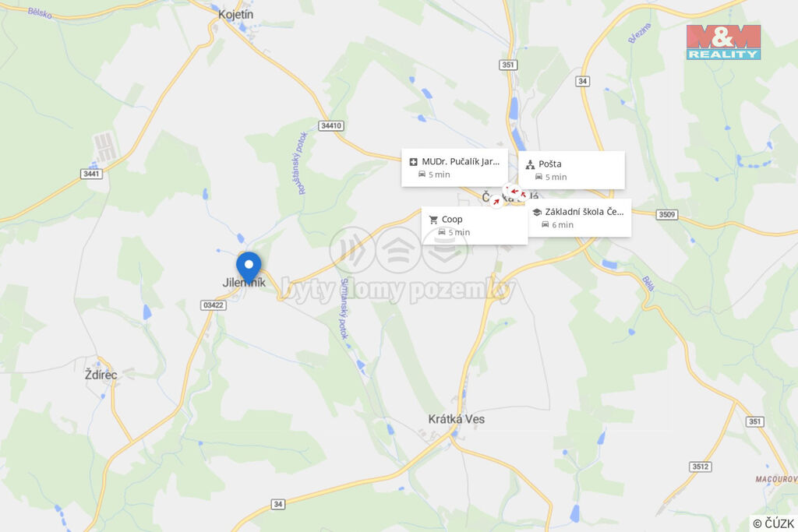Open the Pošta 5 min info card
This screenshot has height=532, width=798.
[571, 170]
